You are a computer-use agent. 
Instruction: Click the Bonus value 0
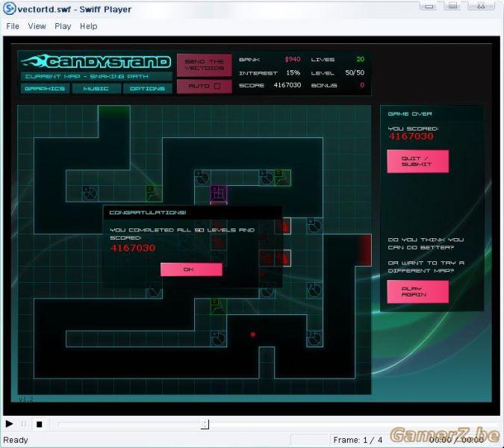[362, 85]
